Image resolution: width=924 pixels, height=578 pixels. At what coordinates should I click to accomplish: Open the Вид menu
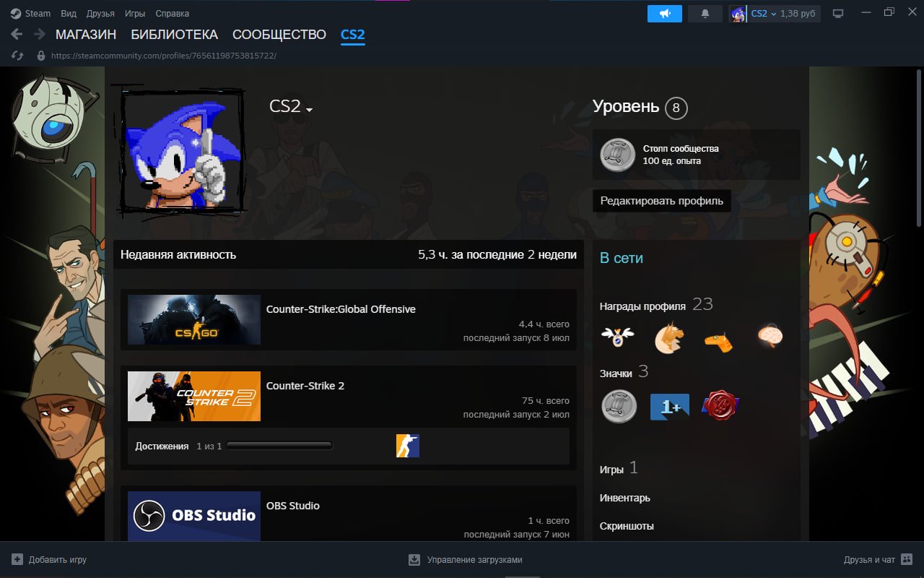coord(69,14)
